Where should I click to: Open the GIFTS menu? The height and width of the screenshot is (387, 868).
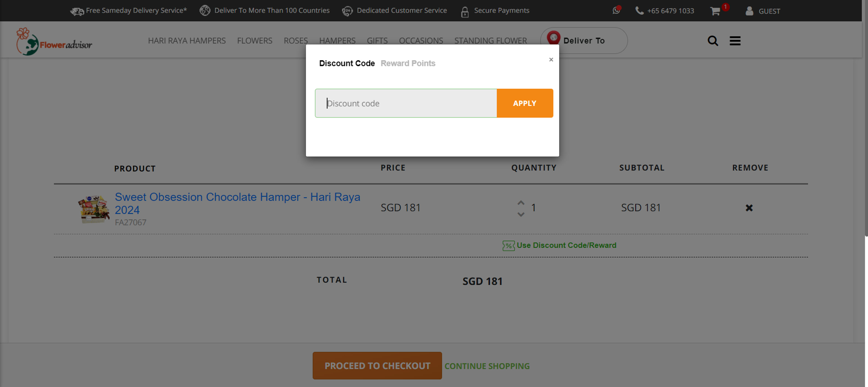tap(377, 40)
